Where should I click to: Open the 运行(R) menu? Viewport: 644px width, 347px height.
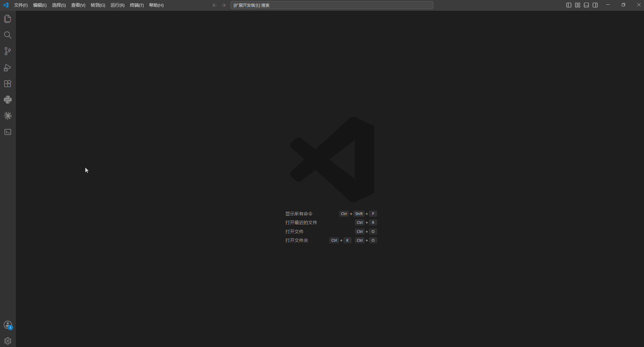click(118, 5)
